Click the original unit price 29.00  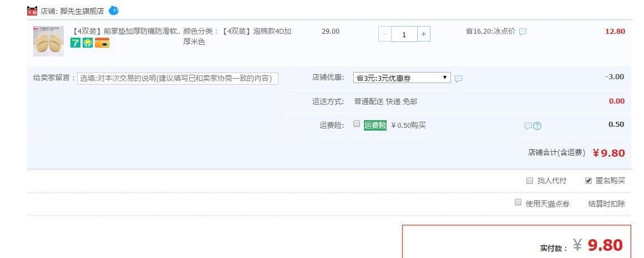(331, 32)
